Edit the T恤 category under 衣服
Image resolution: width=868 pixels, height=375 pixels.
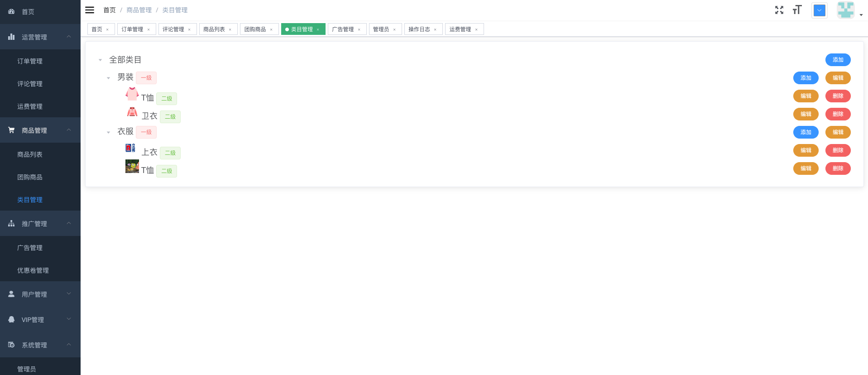coord(806,168)
